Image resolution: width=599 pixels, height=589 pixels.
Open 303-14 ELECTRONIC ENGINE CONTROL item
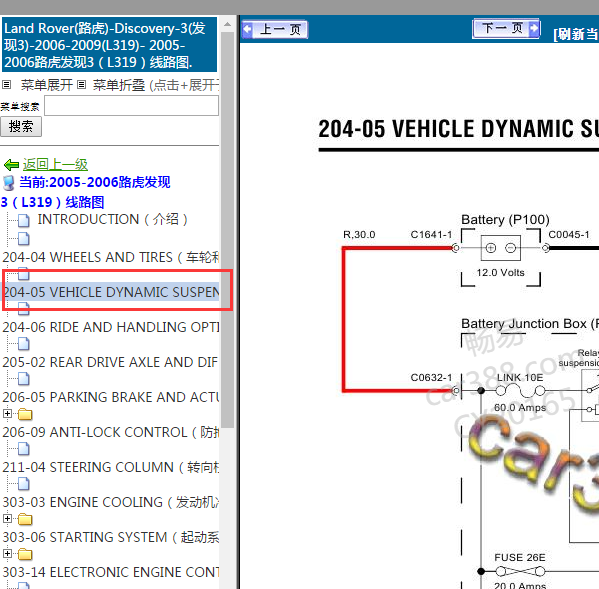pos(110,572)
